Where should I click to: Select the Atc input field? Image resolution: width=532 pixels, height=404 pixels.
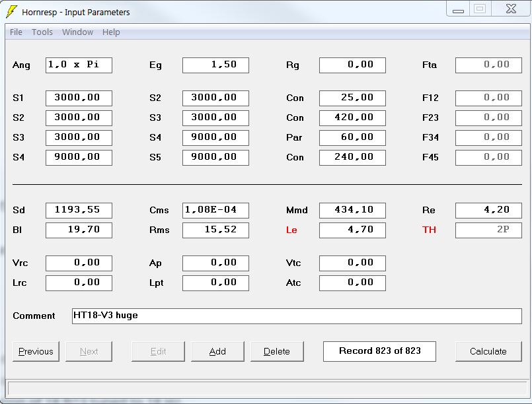click(x=352, y=283)
